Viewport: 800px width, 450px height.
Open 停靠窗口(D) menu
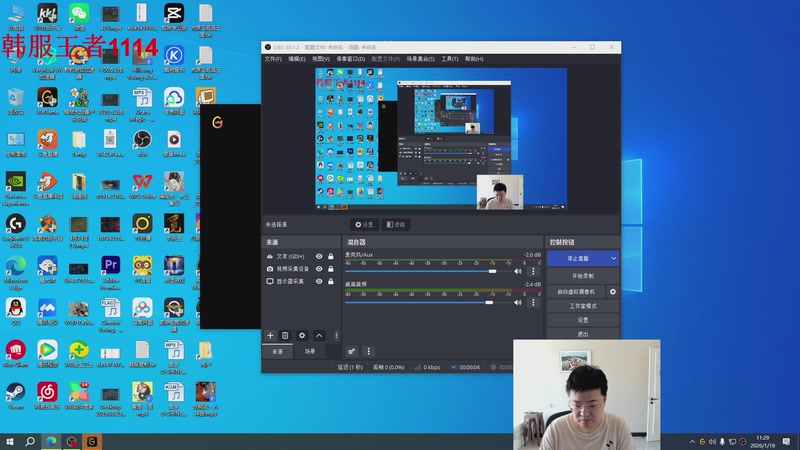[351, 59]
